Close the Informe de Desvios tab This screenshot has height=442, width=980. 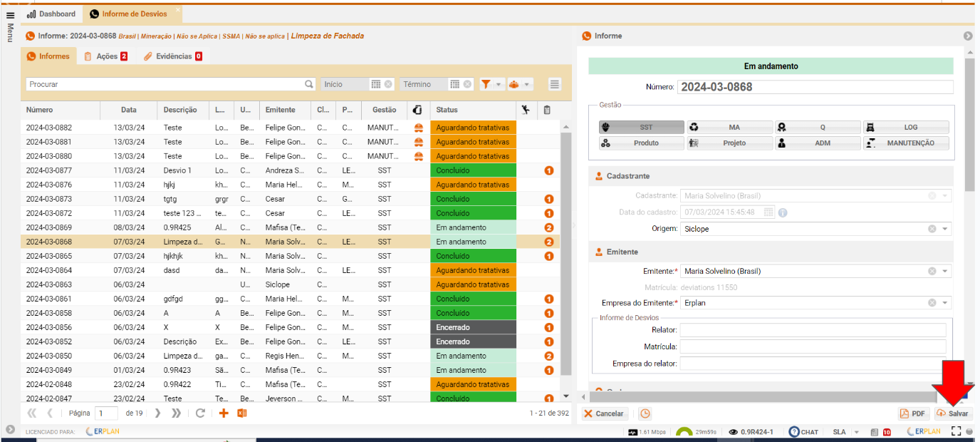[177, 9]
